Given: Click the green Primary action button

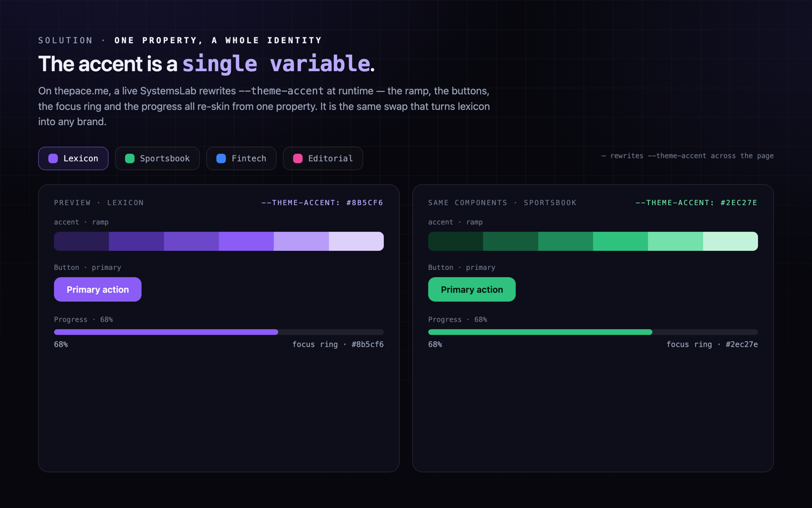Looking at the screenshot, I should coord(471,290).
